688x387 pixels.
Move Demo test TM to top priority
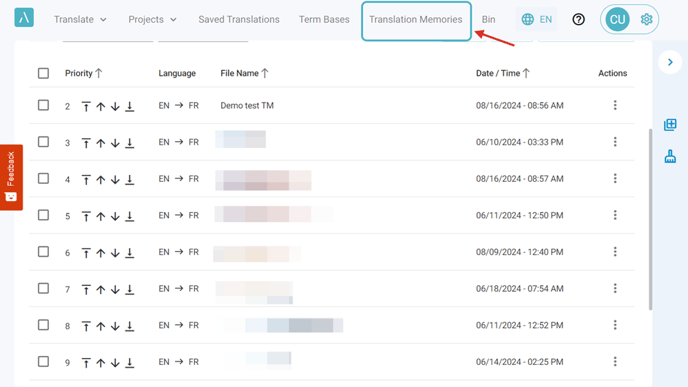(x=86, y=106)
